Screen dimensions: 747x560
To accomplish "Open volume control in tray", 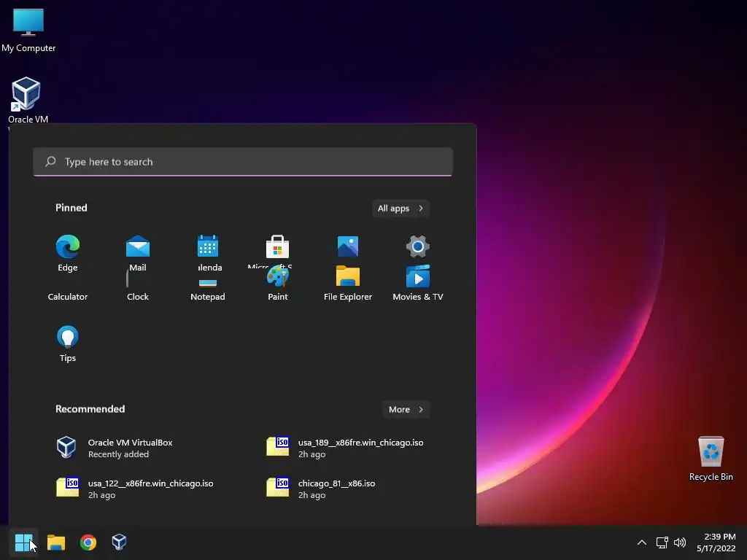I will [680, 542].
